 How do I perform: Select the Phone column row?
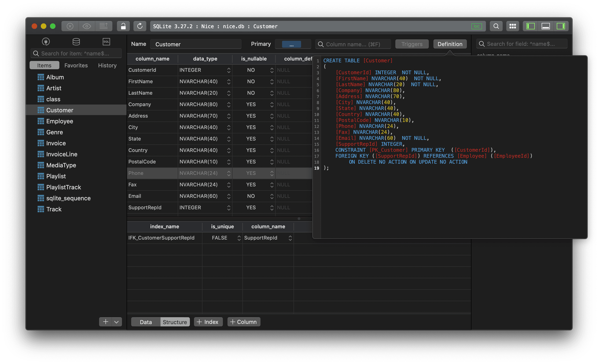pyautogui.click(x=219, y=173)
